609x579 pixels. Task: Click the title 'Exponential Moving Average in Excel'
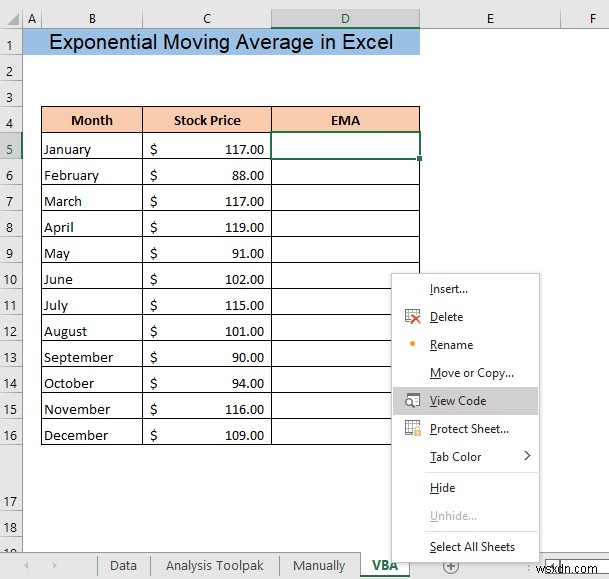point(221,42)
